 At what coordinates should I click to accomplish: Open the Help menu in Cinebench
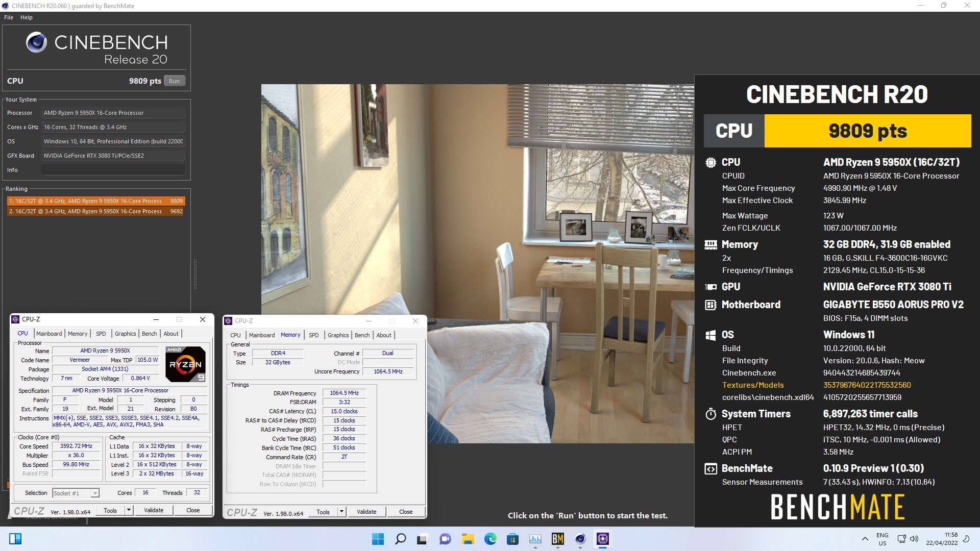point(27,17)
